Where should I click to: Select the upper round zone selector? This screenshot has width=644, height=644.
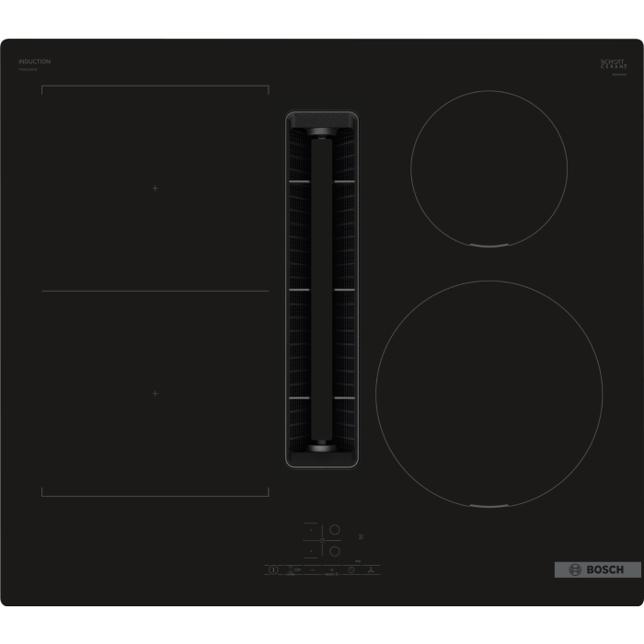(335, 530)
